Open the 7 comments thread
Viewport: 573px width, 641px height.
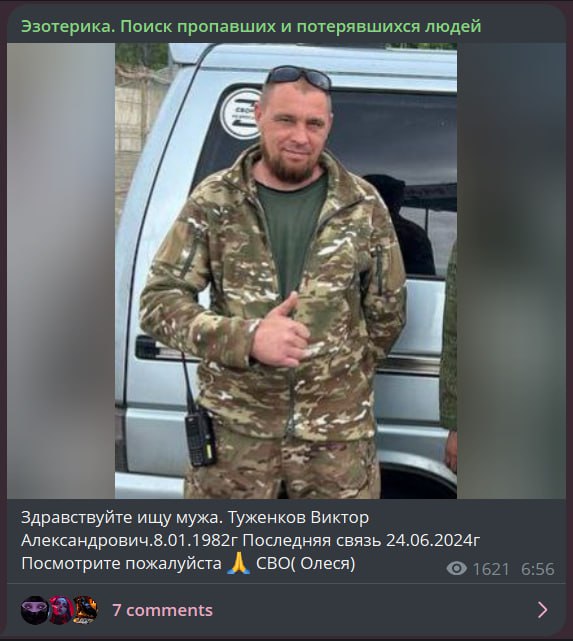click(162, 610)
